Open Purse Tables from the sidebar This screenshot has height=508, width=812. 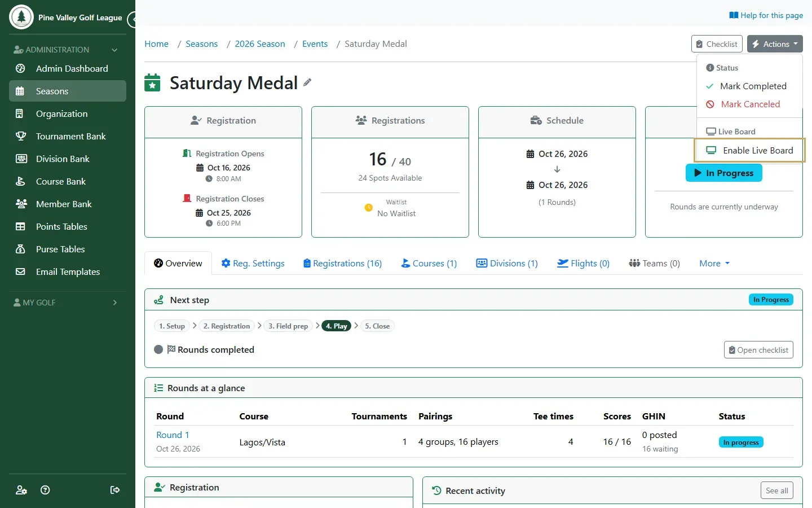(68, 249)
